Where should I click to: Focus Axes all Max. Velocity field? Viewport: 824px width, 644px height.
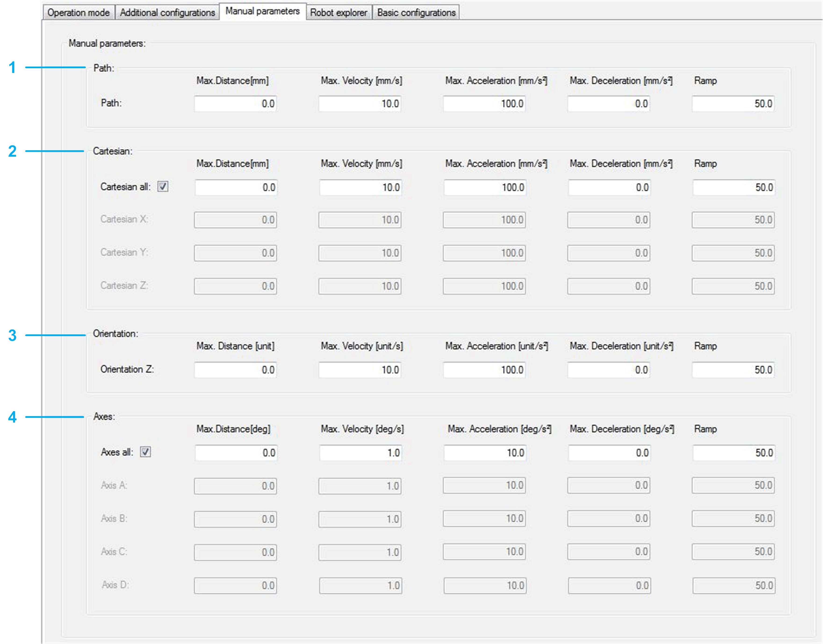point(360,453)
